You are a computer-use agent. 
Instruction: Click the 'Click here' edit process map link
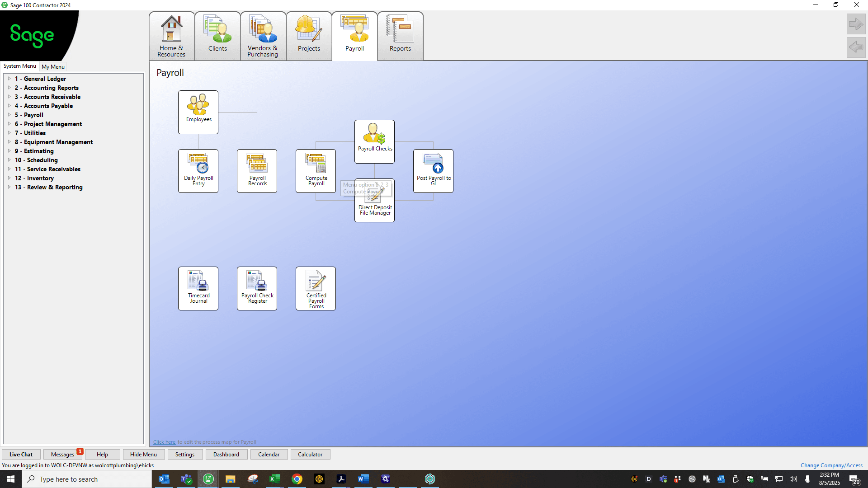(x=164, y=442)
